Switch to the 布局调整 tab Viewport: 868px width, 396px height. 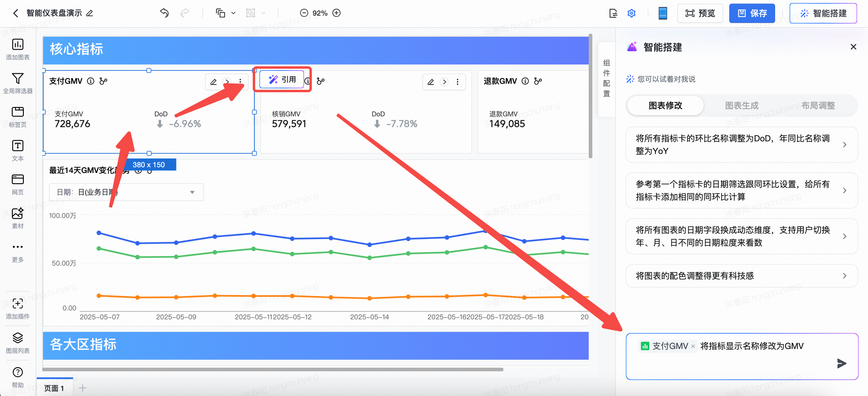coord(818,106)
